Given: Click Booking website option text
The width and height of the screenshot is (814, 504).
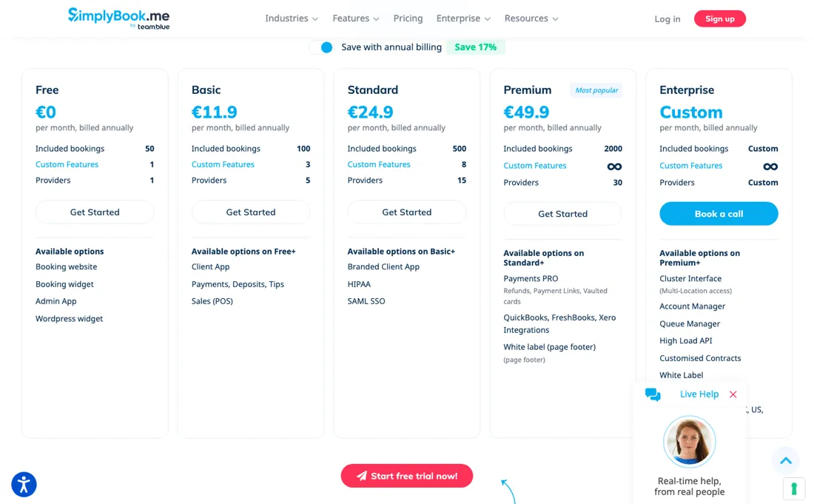Looking at the screenshot, I should [x=66, y=266].
